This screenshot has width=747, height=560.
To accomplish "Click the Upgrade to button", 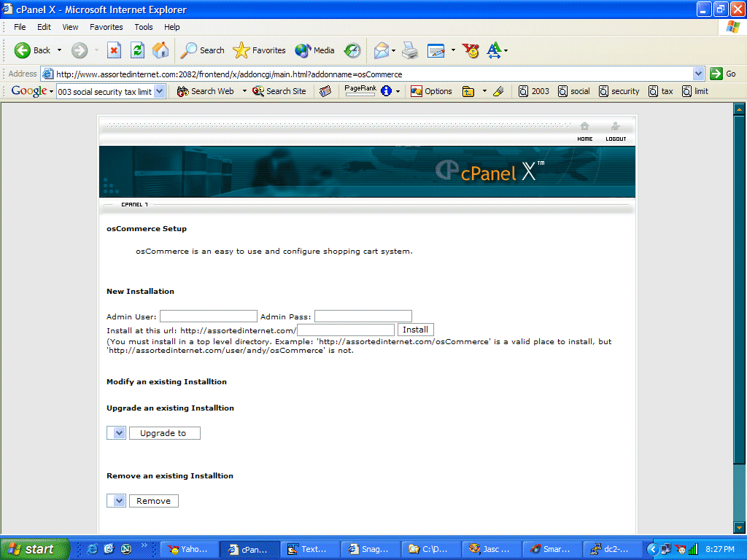I will tap(164, 433).
